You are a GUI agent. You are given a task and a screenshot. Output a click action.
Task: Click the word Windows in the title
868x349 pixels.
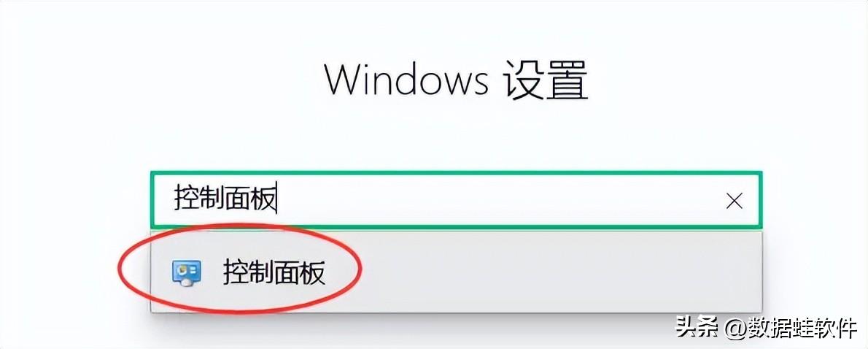pos(406,80)
